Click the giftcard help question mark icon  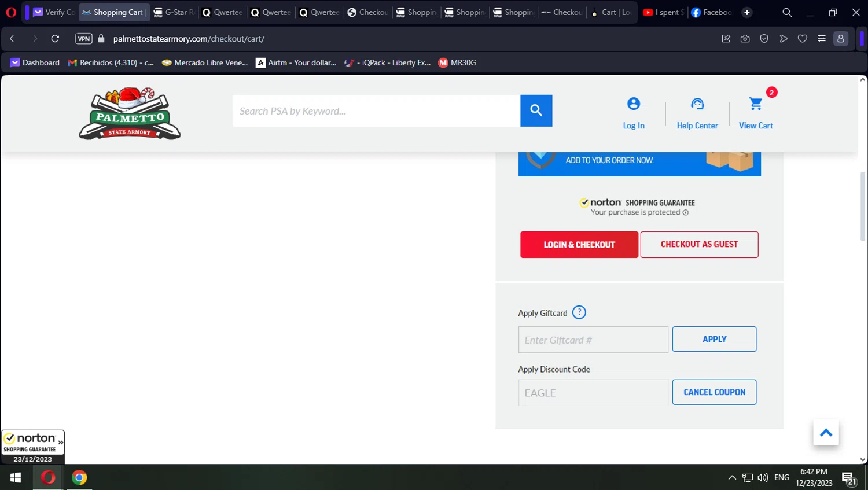click(x=579, y=312)
